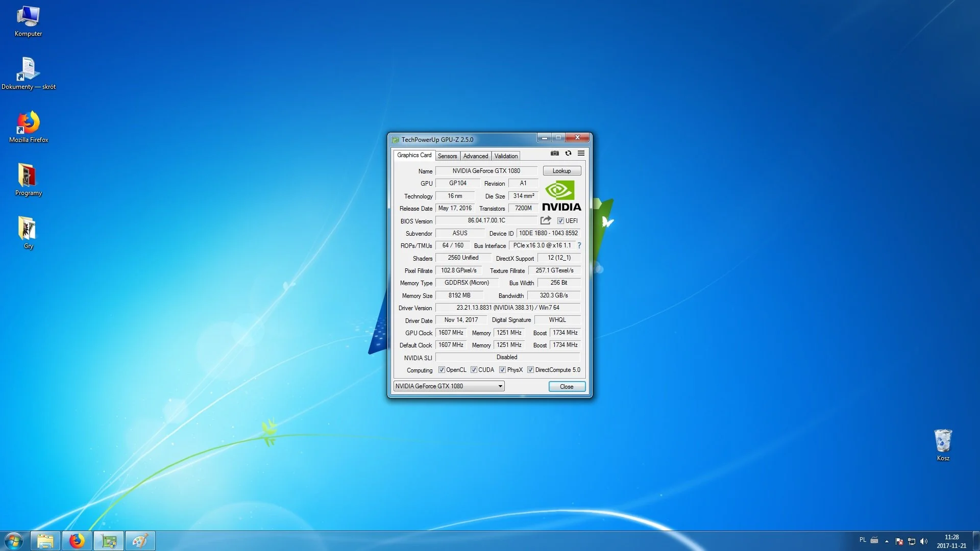980x551 pixels.
Task: Switch to the Graphics Card tab
Action: coord(414,155)
